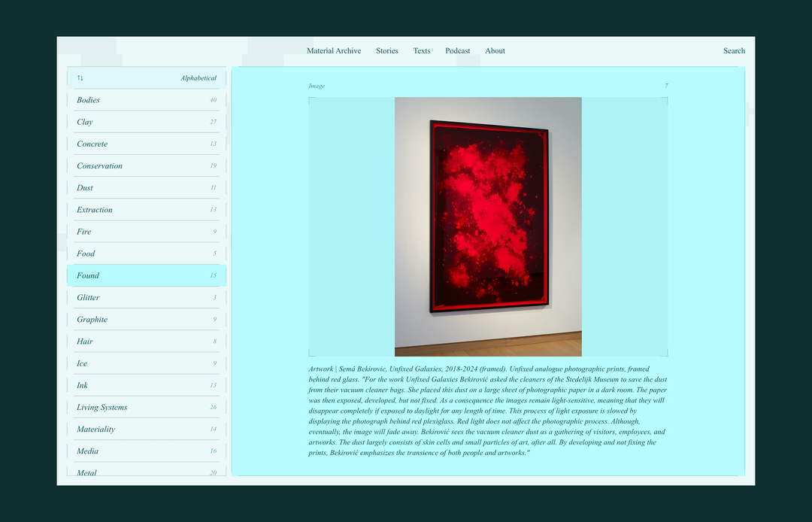This screenshot has width=812, height=522.
Task: Select the Materiality category
Action: [x=147, y=429]
